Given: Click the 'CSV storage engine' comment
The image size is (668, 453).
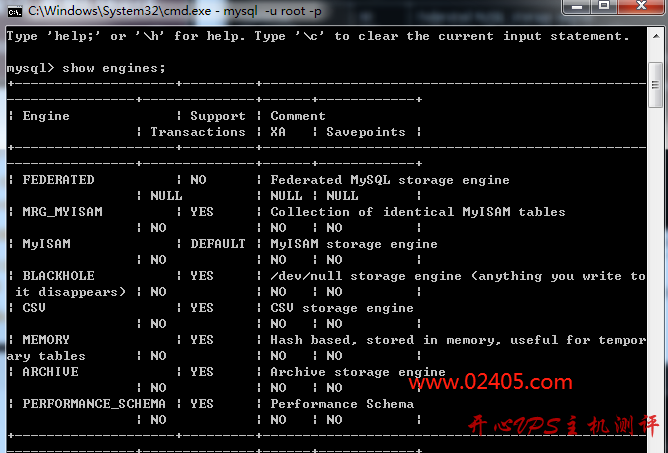Looking at the screenshot, I should tap(342, 308).
